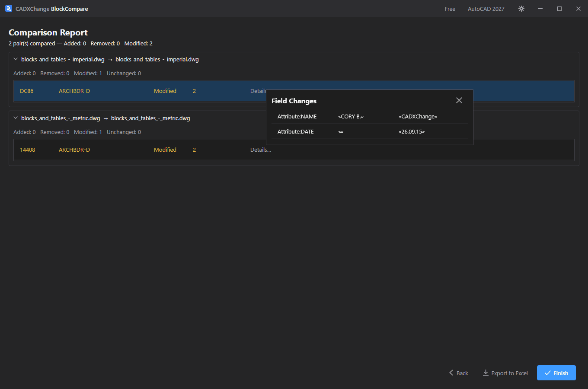Click the CADXChange BlockCompare app logo icon
The image size is (588, 389).
click(x=8, y=9)
